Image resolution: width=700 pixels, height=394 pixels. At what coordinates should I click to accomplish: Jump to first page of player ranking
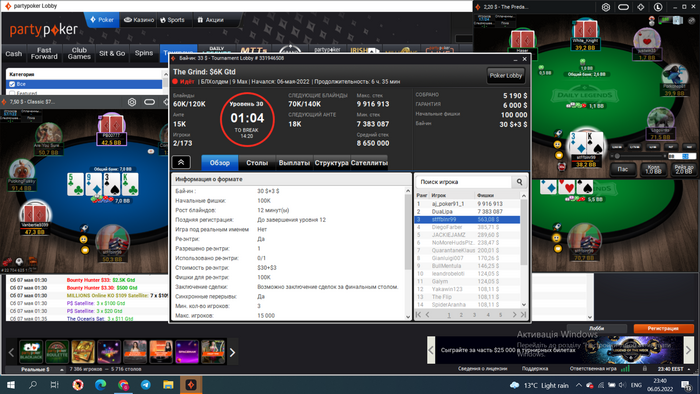pyautogui.click(x=418, y=315)
